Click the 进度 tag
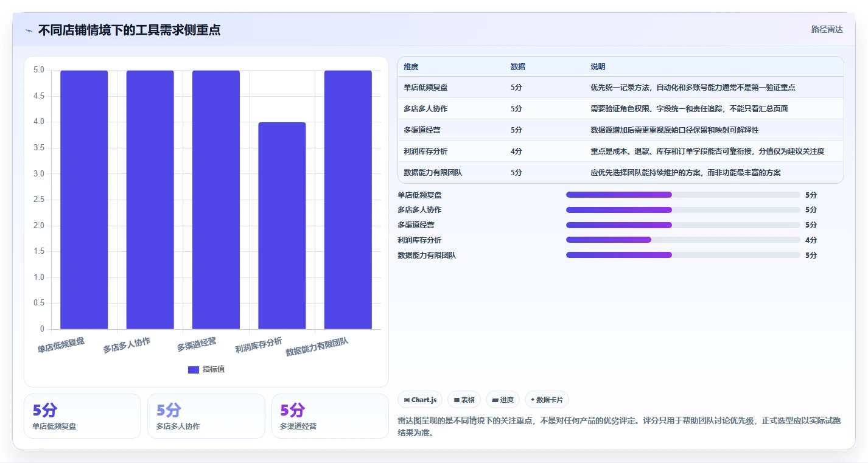Image resolution: width=868 pixels, height=463 pixels. [503, 400]
